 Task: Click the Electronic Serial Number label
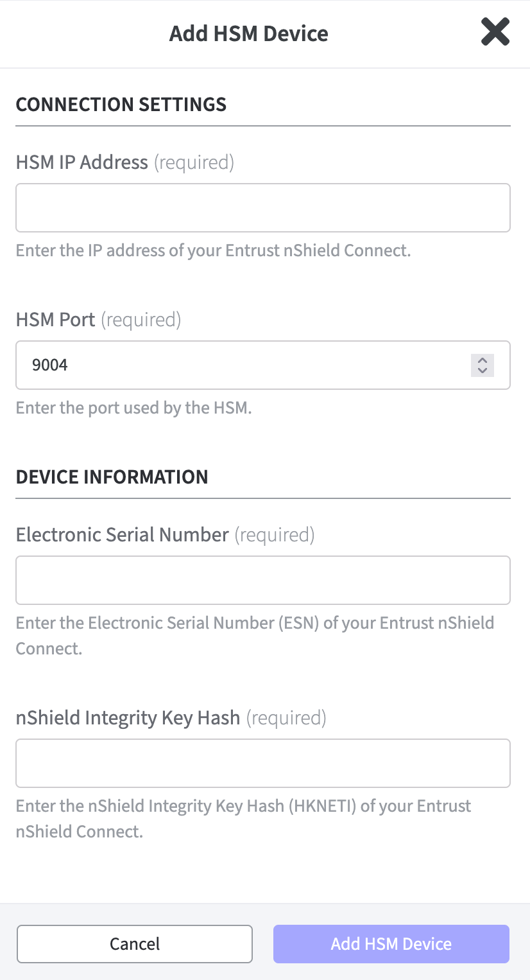tap(123, 535)
